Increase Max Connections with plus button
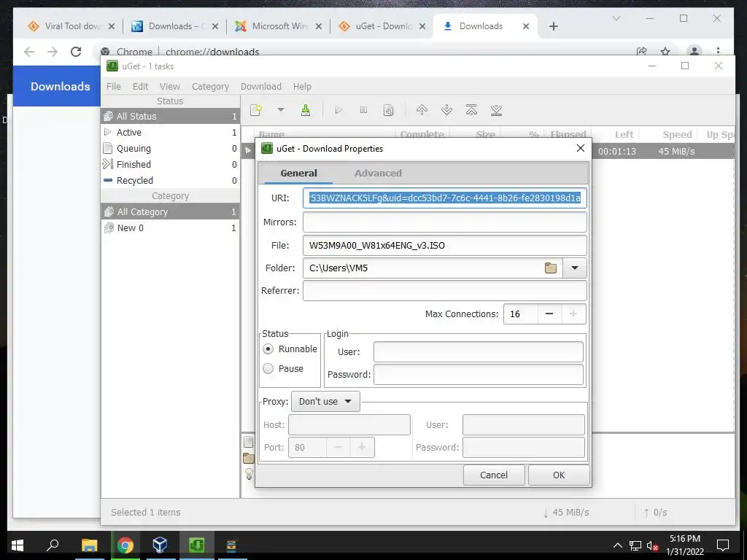This screenshot has width=747, height=560. click(573, 314)
